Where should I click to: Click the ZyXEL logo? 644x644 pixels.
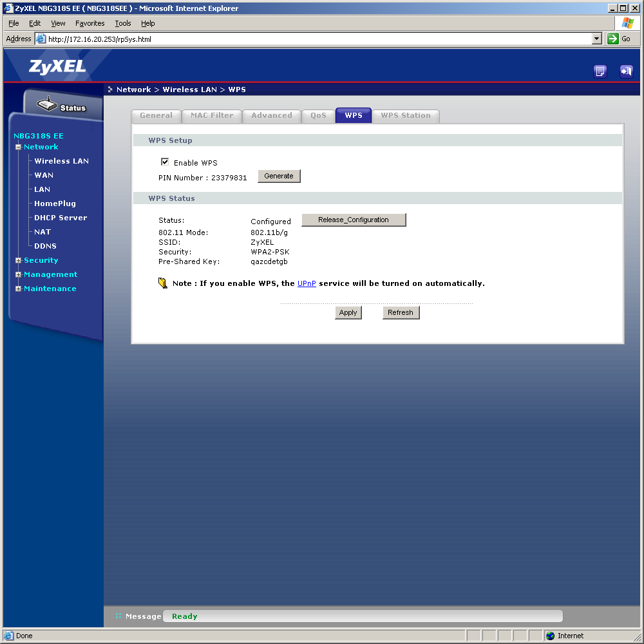[x=57, y=66]
